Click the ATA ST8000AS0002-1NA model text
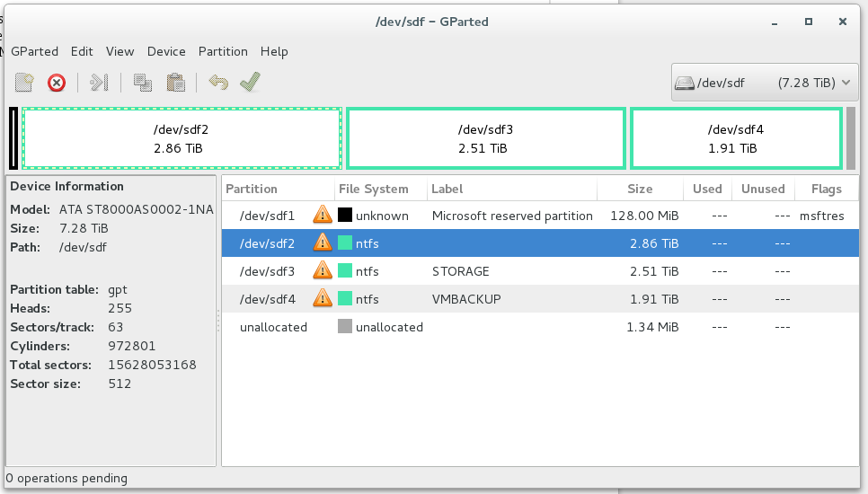Image resolution: width=868 pixels, height=494 pixels. click(x=137, y=209)
